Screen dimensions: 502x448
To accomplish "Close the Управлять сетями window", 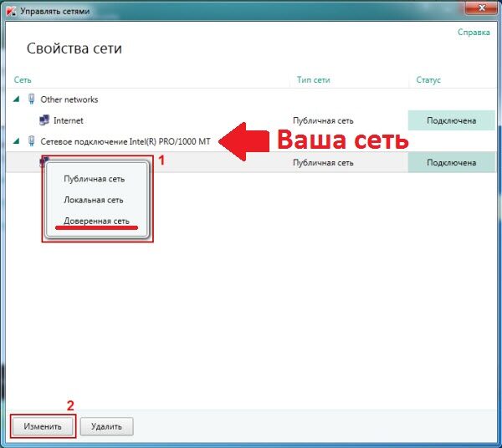I will [477, 8].
